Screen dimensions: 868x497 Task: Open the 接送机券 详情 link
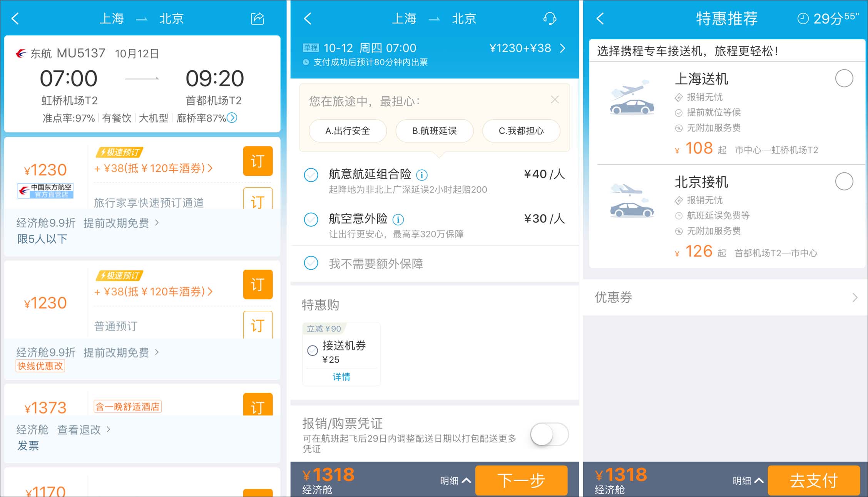click(x=341, y=377)
